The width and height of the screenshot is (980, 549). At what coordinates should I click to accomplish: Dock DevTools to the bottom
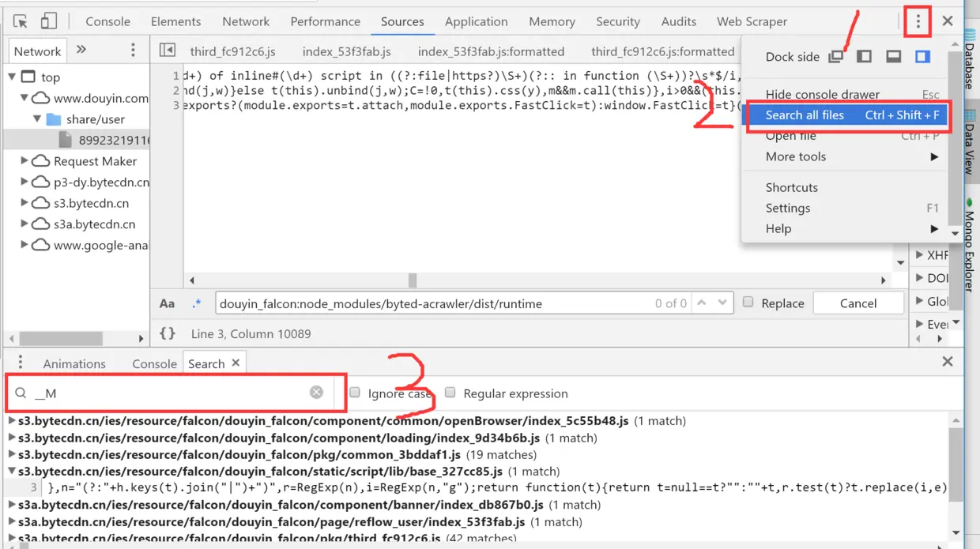click(x=893, y=56)
